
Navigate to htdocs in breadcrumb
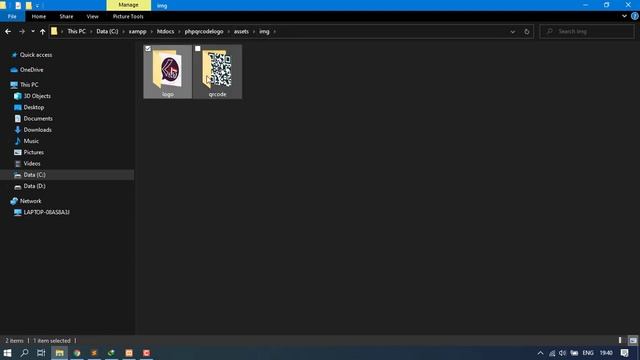[x=165, y=31]
